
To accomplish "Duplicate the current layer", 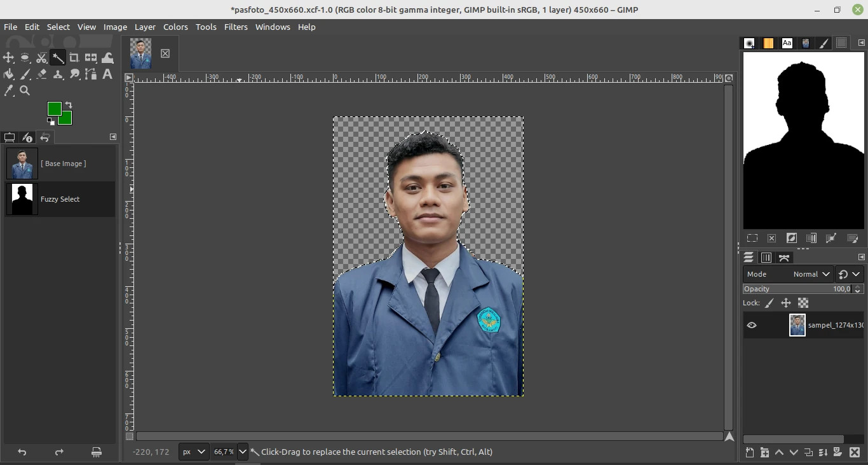I will [x=808, y=453].
